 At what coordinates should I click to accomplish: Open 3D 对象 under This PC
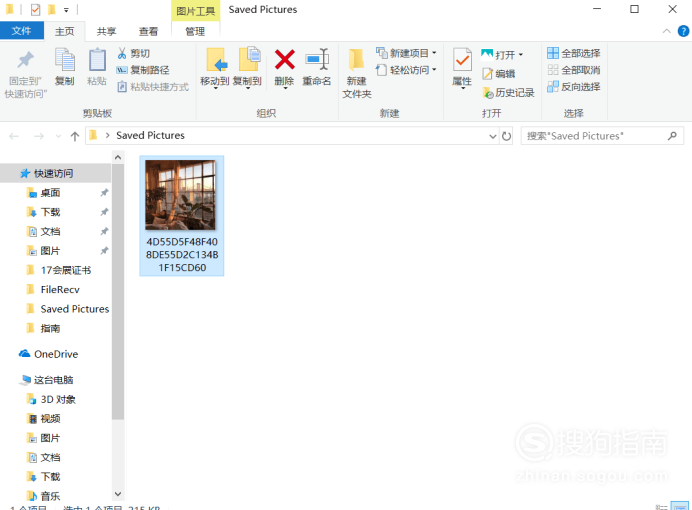click(x=56, y=399)
